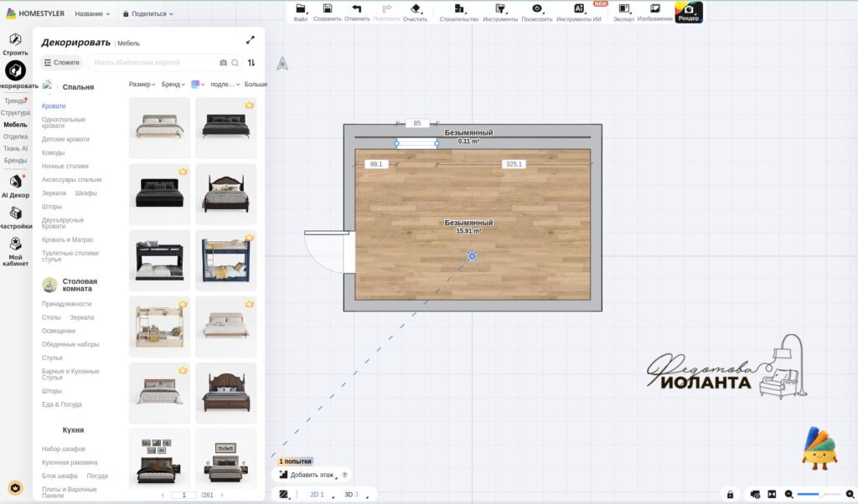
Task: Select the Мебель tab in the sidebar
Action: (15, 125)
